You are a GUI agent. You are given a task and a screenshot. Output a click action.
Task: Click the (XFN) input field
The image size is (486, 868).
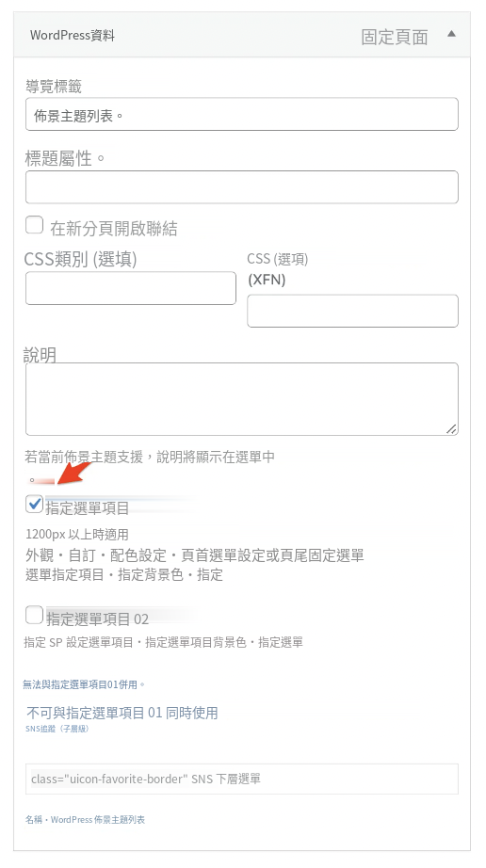[352, 311]
